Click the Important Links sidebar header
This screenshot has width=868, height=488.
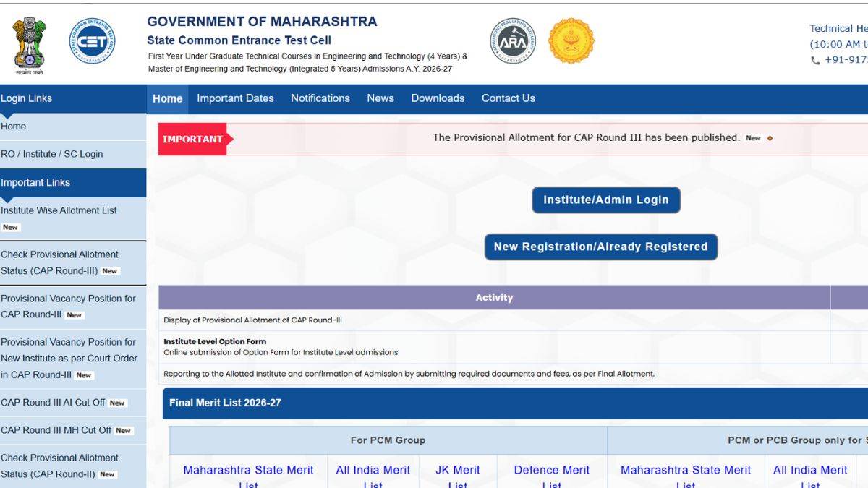pyautogui.click(x=73, y=183)
